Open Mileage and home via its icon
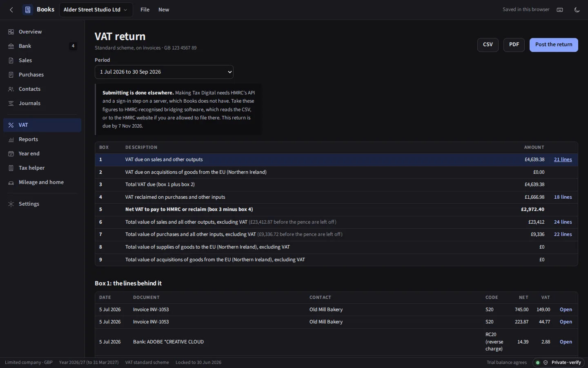Screen dimensions: 588x368 (11, 182)
